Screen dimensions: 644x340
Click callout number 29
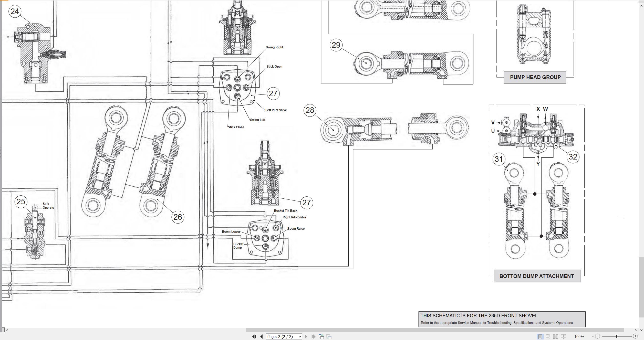tap(336, 45)
